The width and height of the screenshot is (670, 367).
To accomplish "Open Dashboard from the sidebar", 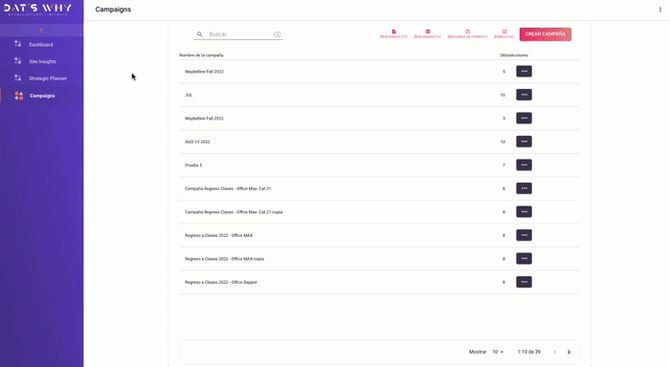I will (x=41, y=44).
